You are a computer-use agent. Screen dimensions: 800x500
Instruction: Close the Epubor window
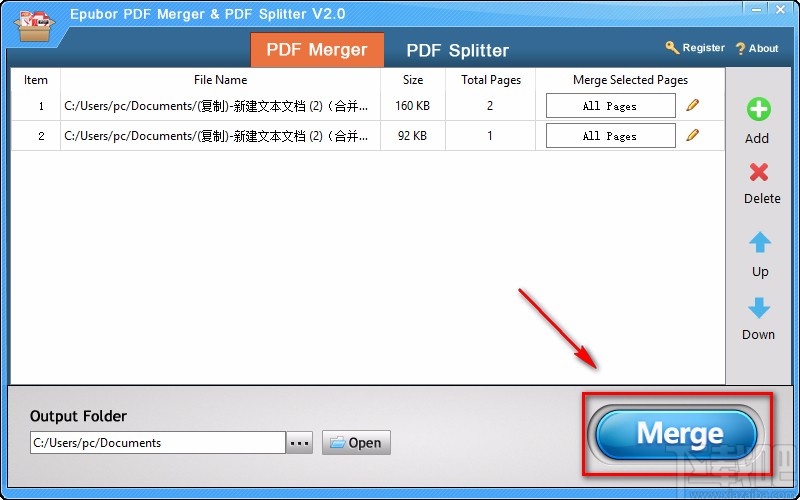tap(780, 9)
